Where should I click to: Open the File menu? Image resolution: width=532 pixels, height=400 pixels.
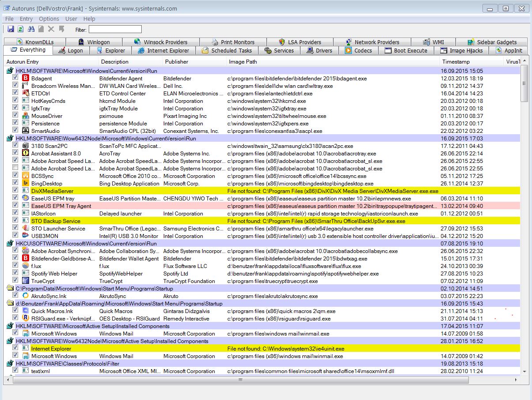(9, 19)
